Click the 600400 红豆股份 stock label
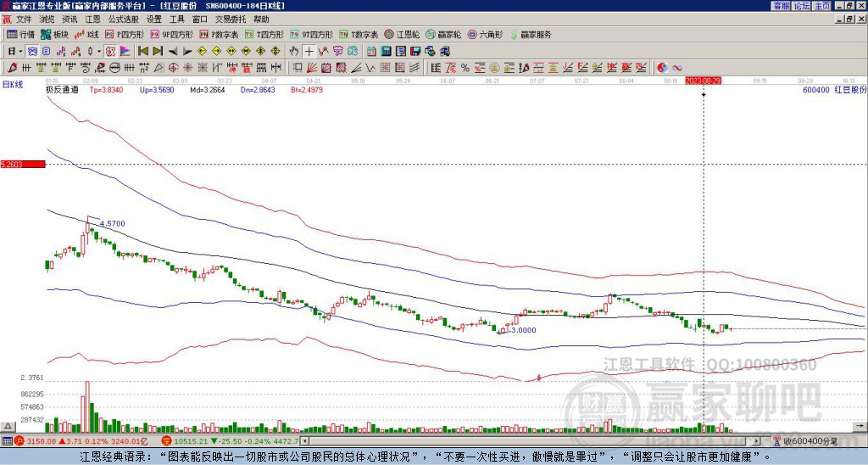 click(x=834, y=89)
